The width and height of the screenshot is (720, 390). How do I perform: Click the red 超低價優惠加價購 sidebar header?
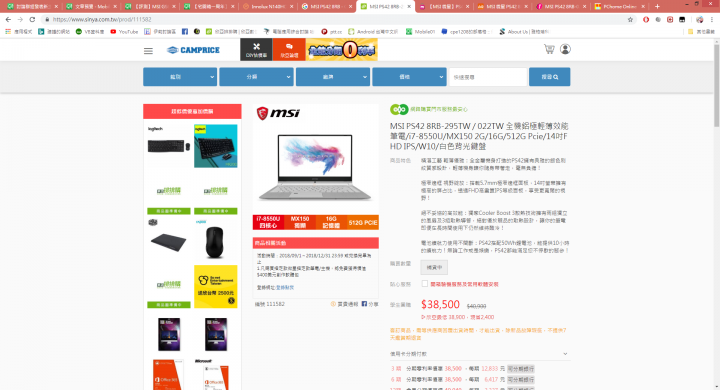(192, 111)
